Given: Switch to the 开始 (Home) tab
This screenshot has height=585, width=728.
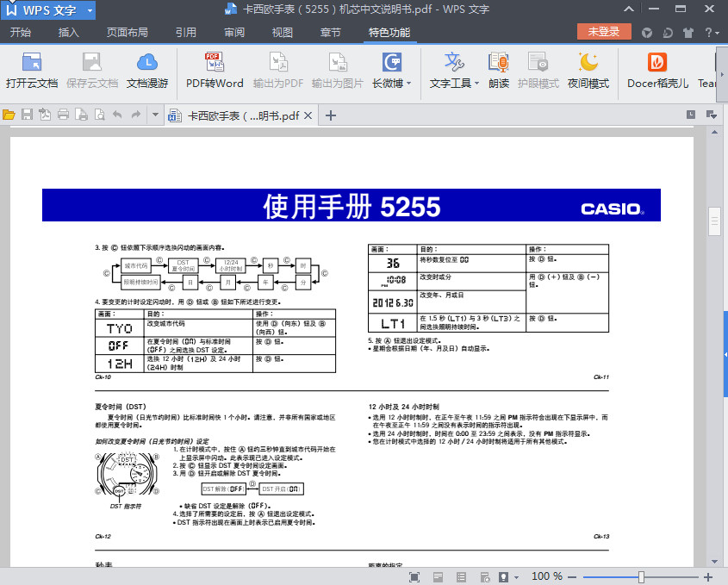Looking at the screenshot, I should [21, 33].
